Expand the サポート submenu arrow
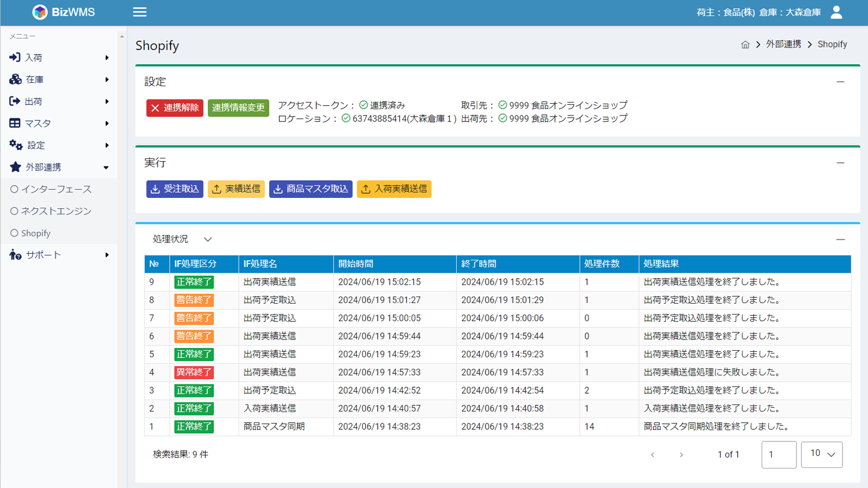Image resolution: width=868 pixels, height=488 pixels. pos(107,255)
